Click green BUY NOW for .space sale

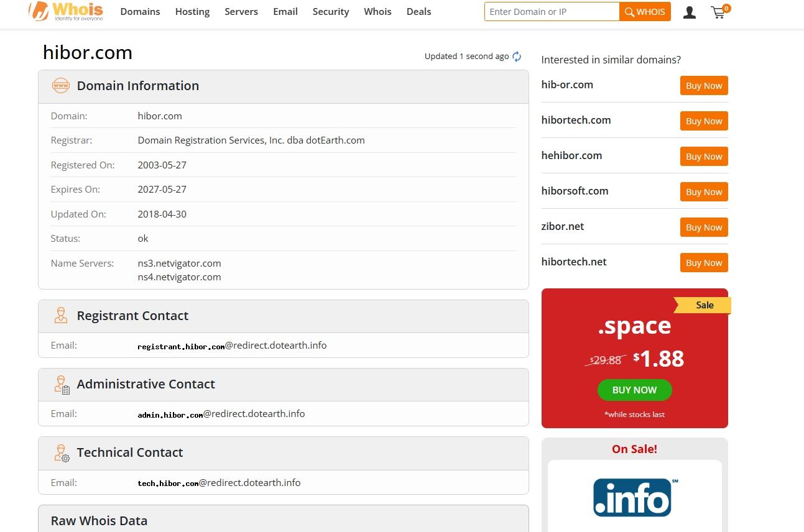tap(635, 390)
